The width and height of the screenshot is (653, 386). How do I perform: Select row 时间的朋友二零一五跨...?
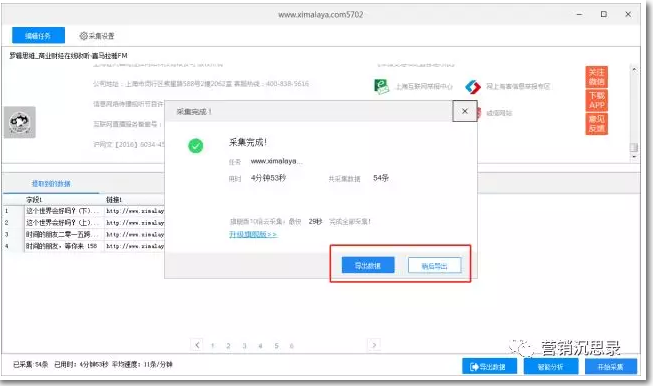point(62,234)
